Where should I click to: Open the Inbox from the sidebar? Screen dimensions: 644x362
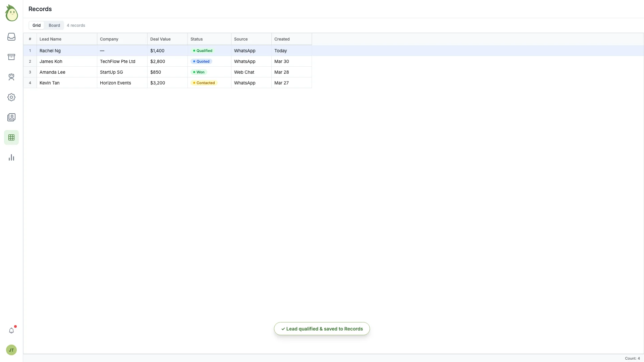[x=11, y=37]
